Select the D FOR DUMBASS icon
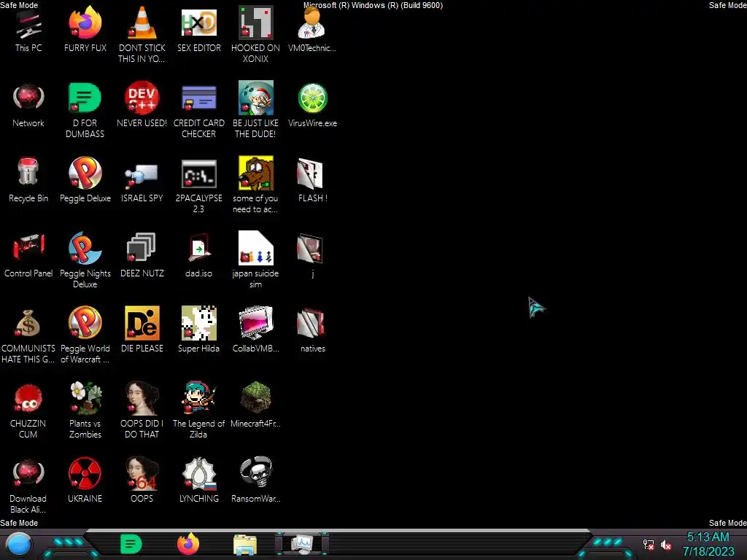 pyautogui.click(x=85, y=98)
